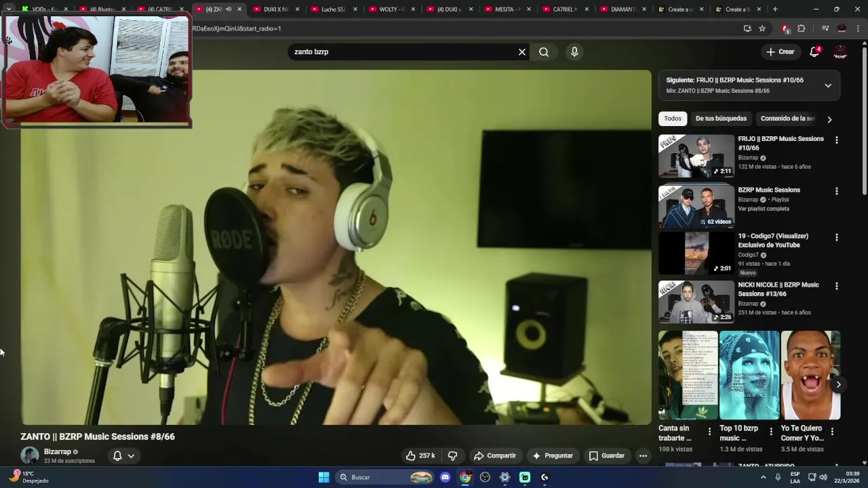This screenshot has height=488, width=868.
Task: Open taskbar volume control
Action: (x=823, y=477)
